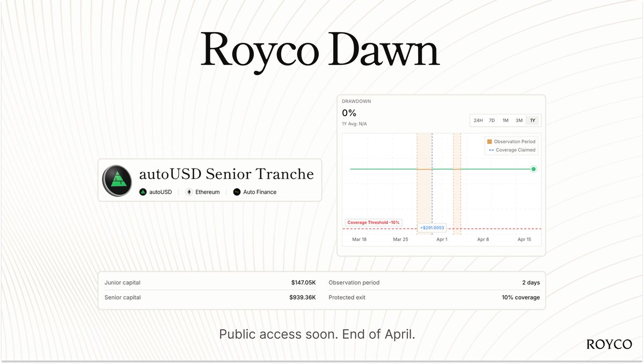Click the Protected exit label
Viewport: 644px width, 364px height.
(x=347, y=297)
